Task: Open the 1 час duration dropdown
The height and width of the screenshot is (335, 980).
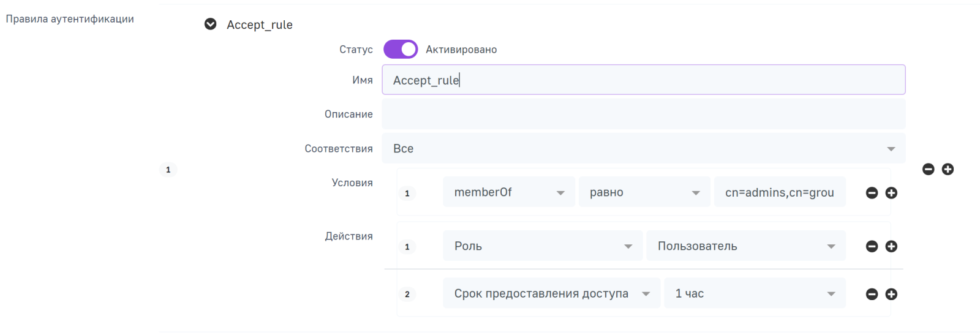Action: (755, 294)
